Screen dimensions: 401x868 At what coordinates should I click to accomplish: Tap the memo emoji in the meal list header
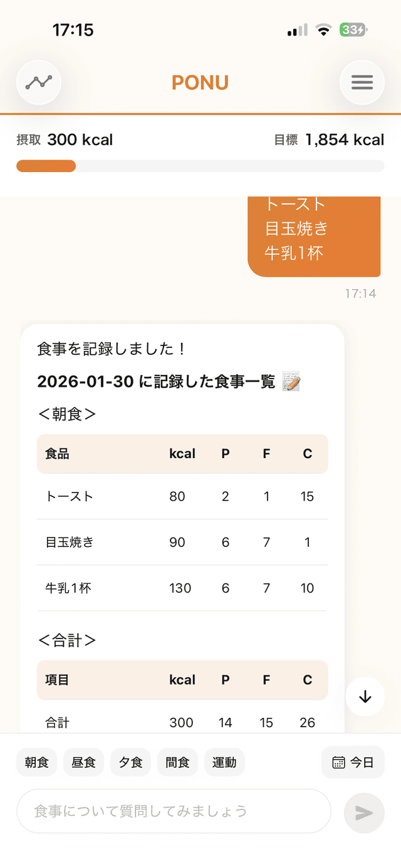(289, 381)
